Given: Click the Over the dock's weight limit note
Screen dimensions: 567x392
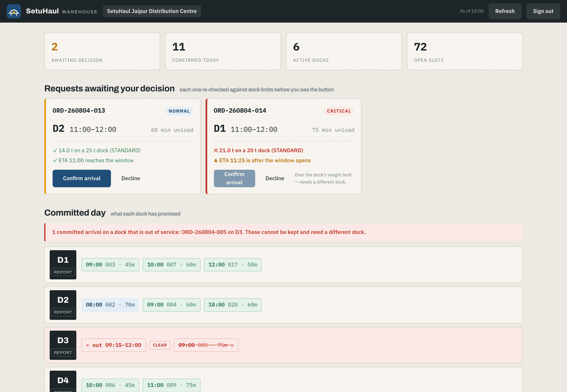Looking at the screenshot, I should tap(323, 178).
